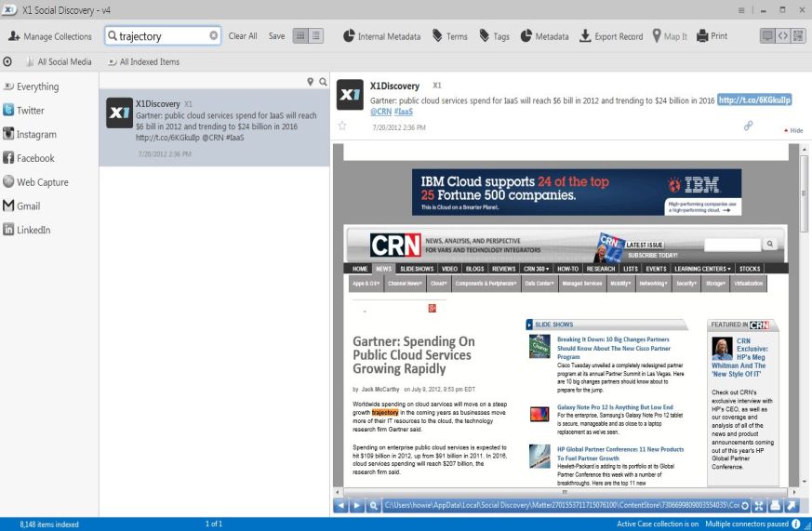Click the #IaaS hashtag link

pyautogui.click(x=404, y=112)
